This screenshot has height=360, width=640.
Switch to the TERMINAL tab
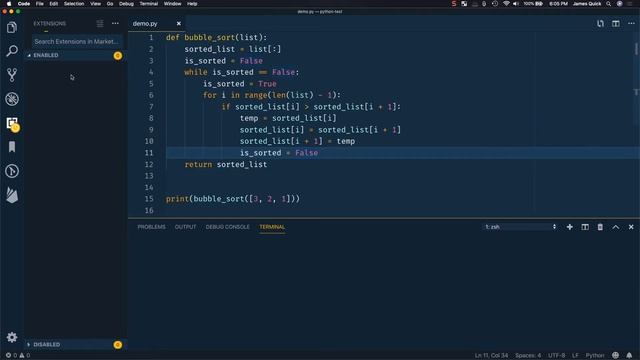click(x=272, y=227)
